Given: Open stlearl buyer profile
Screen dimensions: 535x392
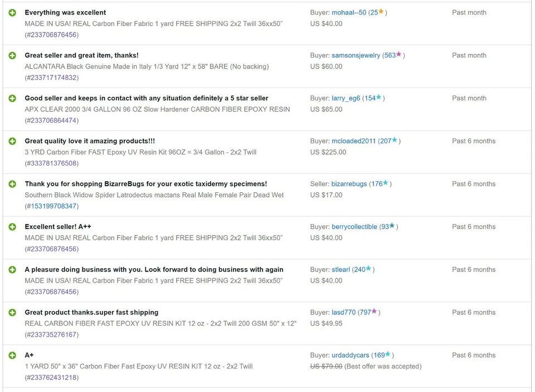Looking at the screenshot, I should coord(341,270).
